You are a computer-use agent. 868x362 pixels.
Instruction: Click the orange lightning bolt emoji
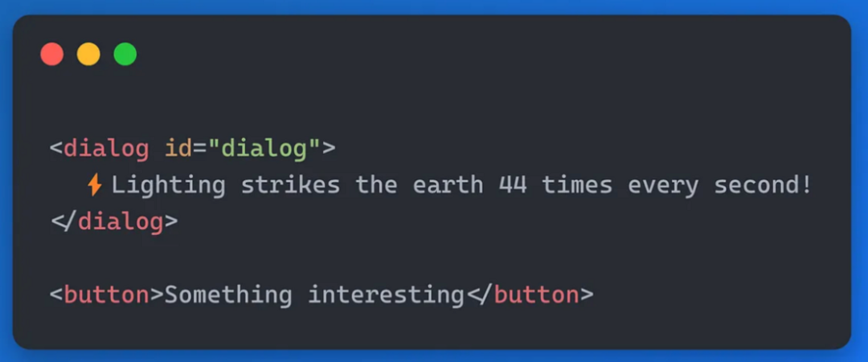coord(95,185)
